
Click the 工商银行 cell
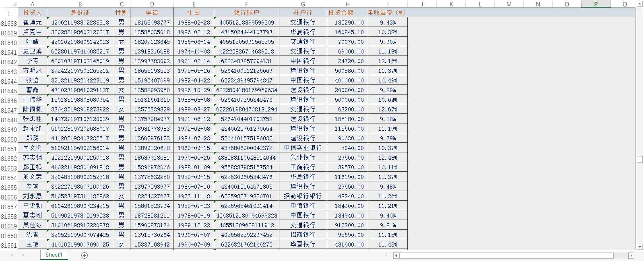303,167
